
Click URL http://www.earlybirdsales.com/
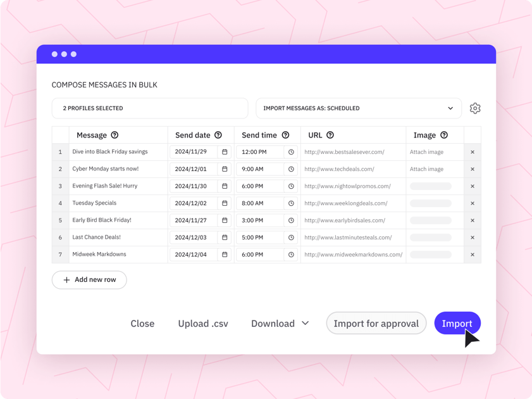click(x=345, y=220)
